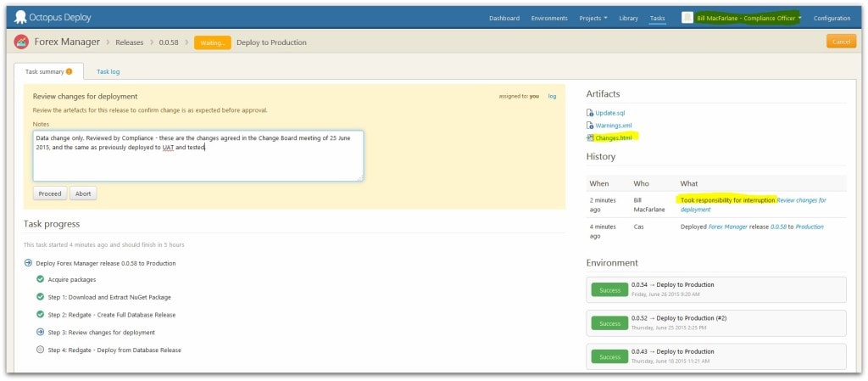Click Deploy Forex Manager release 0.0.58 to Production
868x381 pixels.
(x=106, y=263)
